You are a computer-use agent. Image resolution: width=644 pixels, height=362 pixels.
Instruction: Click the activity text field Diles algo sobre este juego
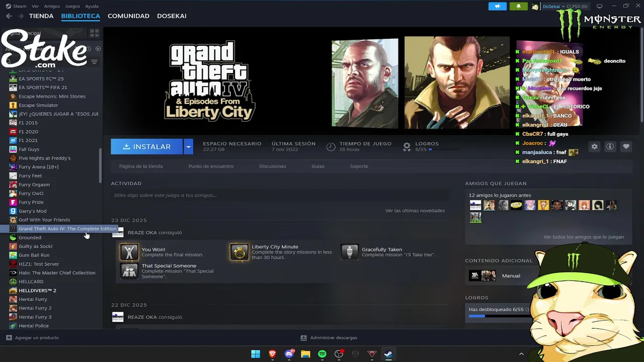[279, 195]
